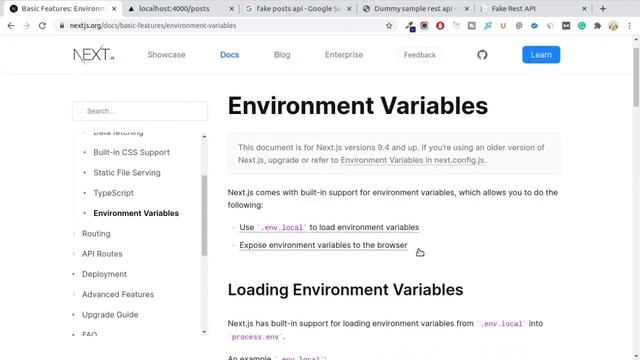Expand the API Routes section arrow
640x360 pixels.
pos(74,254)
